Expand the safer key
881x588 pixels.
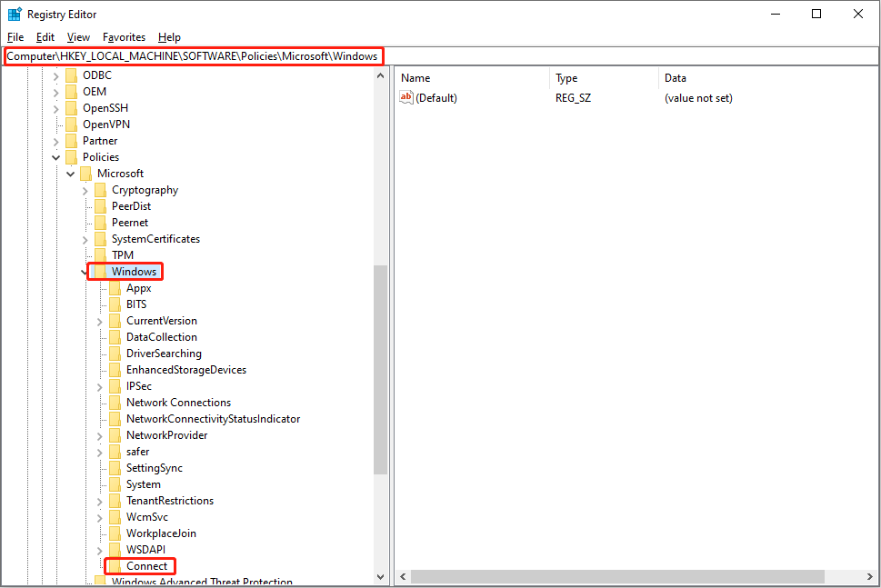click(99, 453)
